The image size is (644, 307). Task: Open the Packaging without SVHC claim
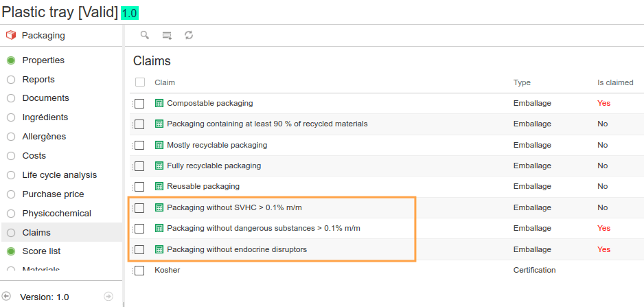click(x=234, y=207)
